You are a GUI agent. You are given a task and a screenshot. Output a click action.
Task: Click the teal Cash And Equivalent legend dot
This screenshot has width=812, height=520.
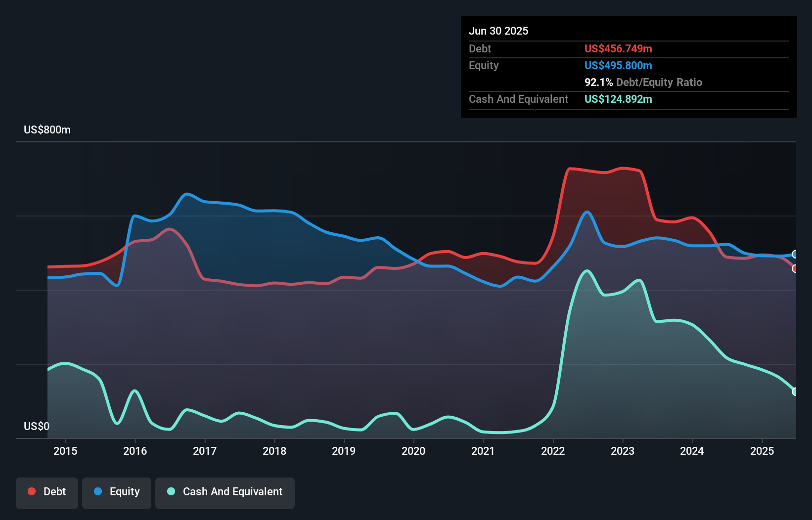(x=171, y=491)
